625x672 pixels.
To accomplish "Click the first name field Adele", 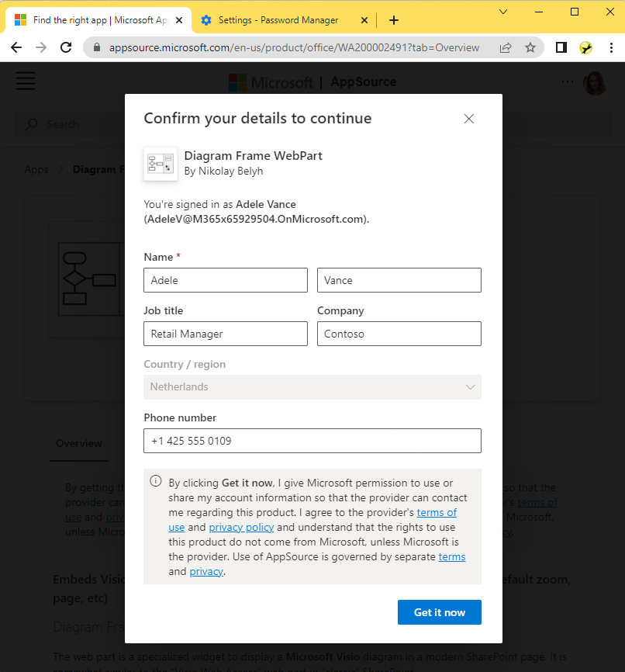I will [x=226, y=280].
